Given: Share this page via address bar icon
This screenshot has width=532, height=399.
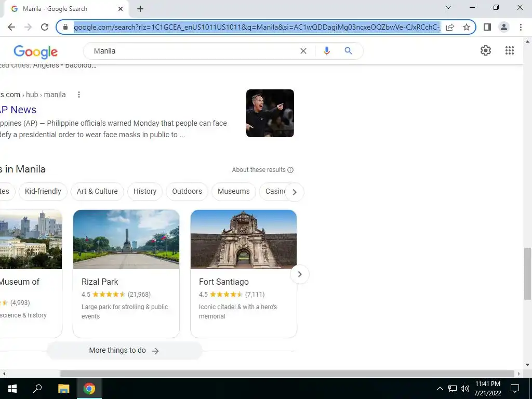Looking at the screenshot, I should click(x=450, y=27).
